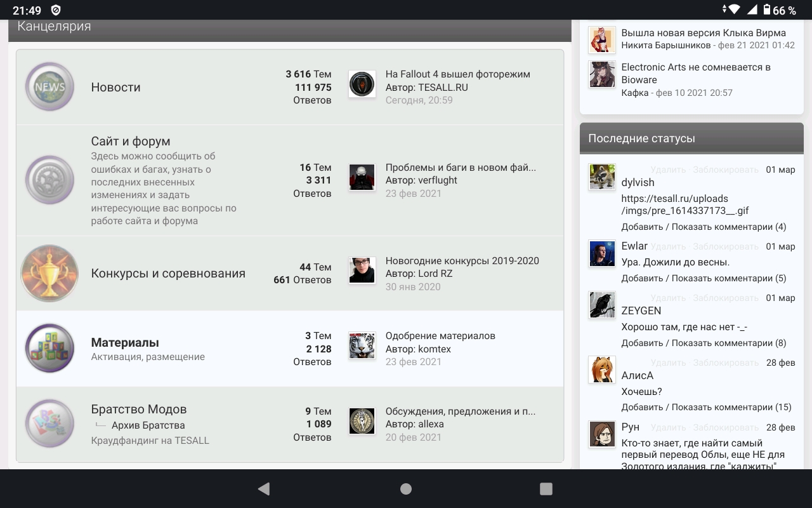Screen dimensions: 812x508
Task: Tap the Сайт и форум gear icon
Action: tap(49, 180)
